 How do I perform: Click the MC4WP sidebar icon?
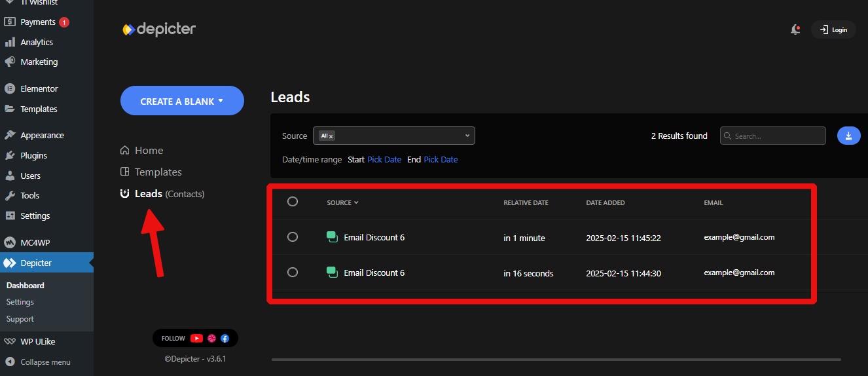tap(10, 242)
